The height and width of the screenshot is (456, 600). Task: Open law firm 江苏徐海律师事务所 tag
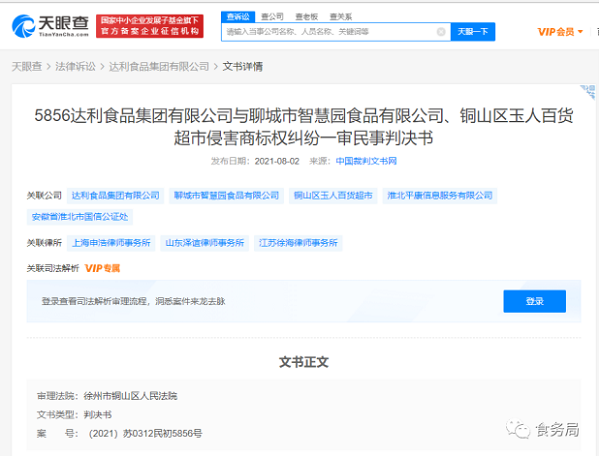[298, 243]
